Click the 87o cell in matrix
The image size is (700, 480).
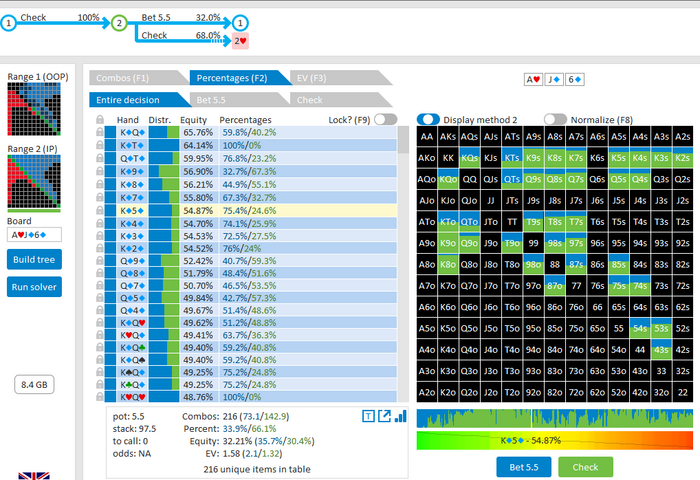coord(554,286)
